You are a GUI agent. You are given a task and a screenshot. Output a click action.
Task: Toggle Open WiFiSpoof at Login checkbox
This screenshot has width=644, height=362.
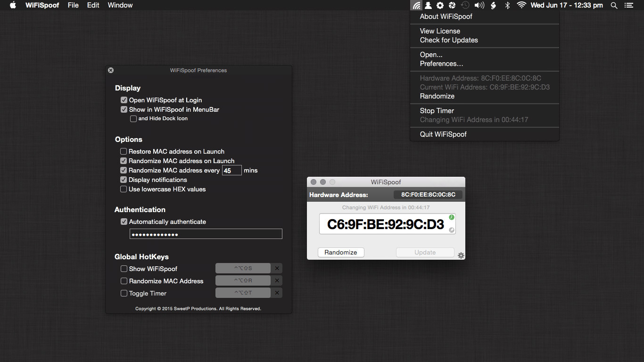[x=124, y=100]
